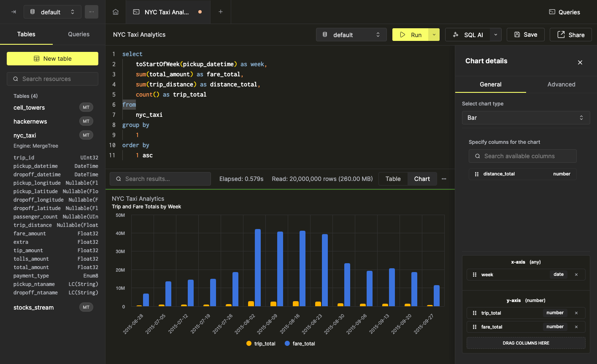Open the Queries tab in sidebar
The height and width of the screenshot is (364, 597).
click(79, 34)
